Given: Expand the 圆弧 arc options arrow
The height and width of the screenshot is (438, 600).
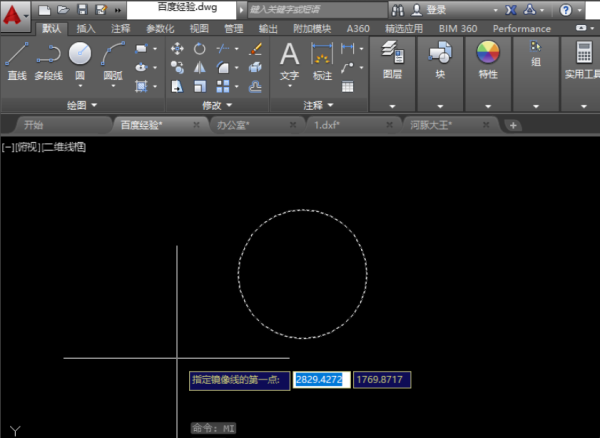Looking at the screenshot, I should pyautogui.click(x=113, y=86).
